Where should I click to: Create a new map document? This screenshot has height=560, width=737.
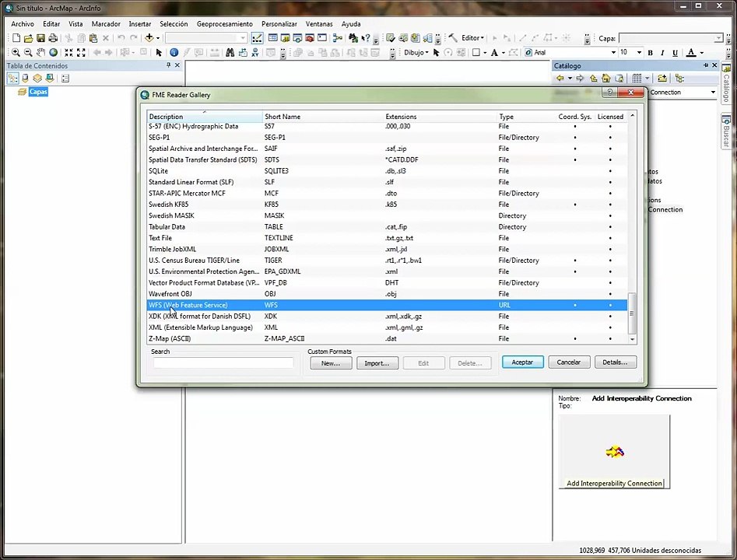coord(16,38)
